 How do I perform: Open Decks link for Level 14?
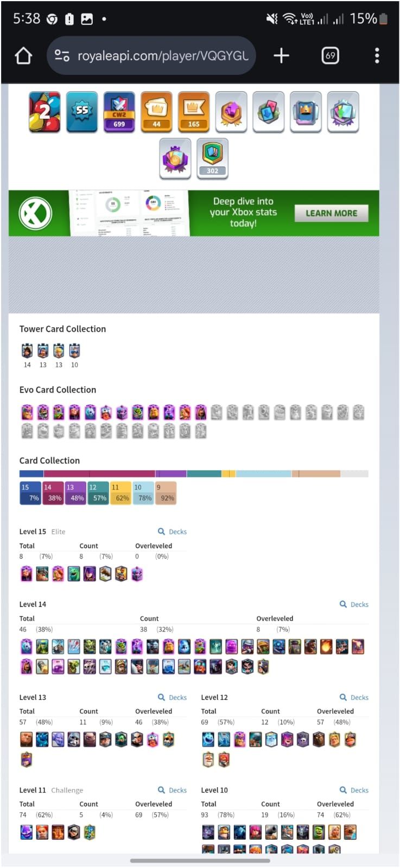354,604
